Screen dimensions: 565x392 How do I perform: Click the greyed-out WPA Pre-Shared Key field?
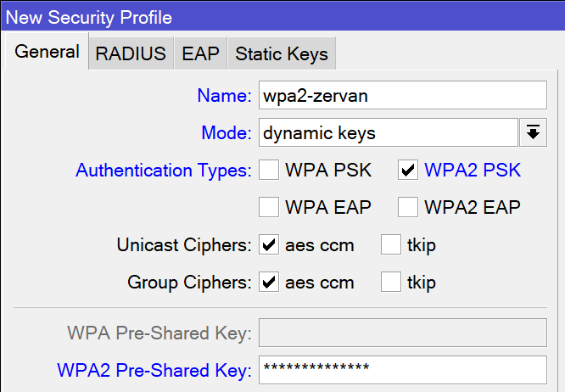coord(402,333)
